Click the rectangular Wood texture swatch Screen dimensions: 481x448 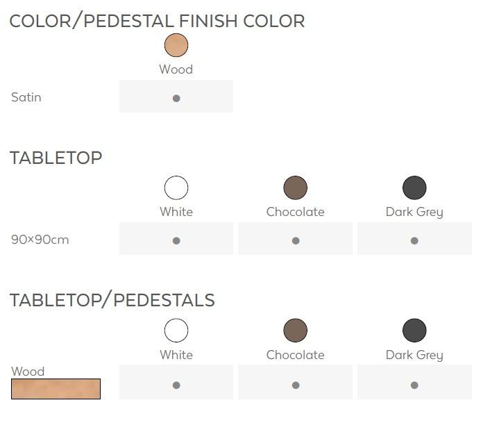point(56,389)
